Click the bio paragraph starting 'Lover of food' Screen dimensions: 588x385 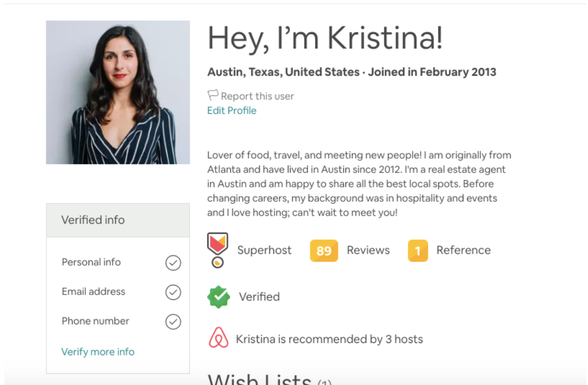359,184
